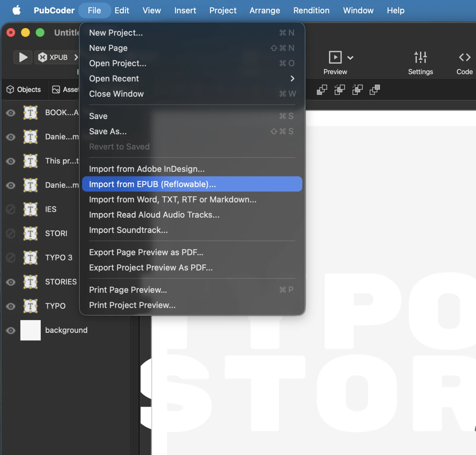Hide the background layer via its eye

(x=11, y=330)
